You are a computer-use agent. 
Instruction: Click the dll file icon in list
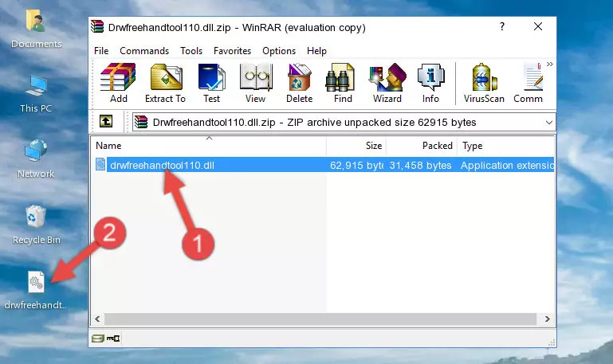(x=100, y=164)
